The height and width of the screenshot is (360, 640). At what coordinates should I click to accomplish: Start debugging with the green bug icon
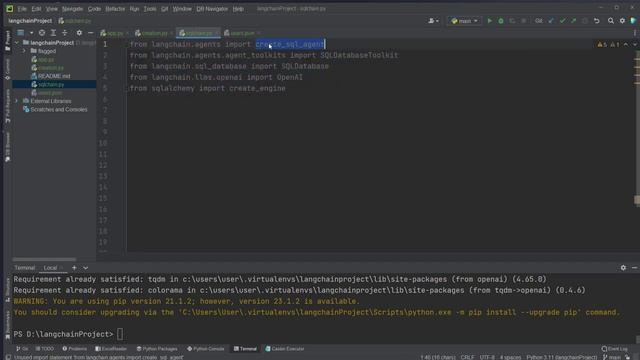click(x=501, y=21)
